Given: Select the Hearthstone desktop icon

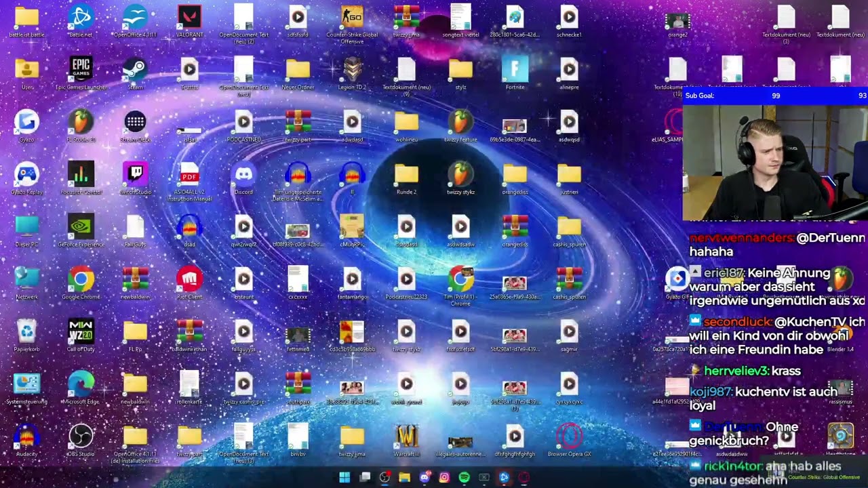Looking at the screenshot, I should pos(840,439).
